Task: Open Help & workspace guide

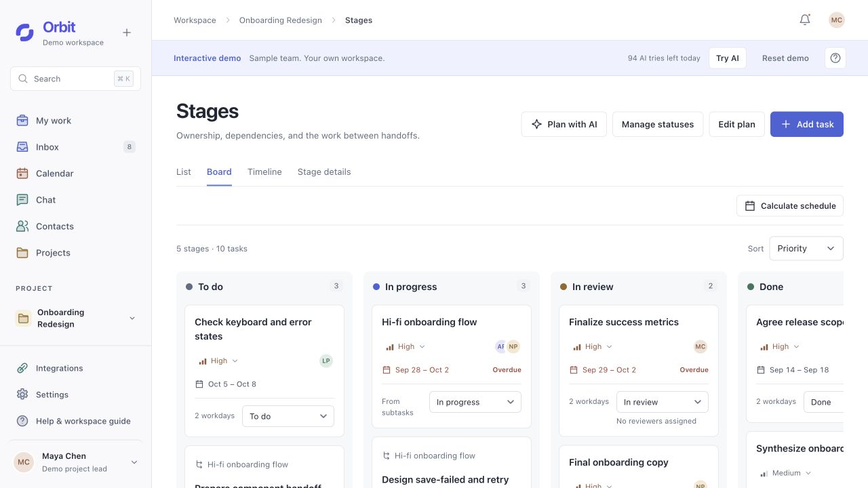Action: pos(76,421)
